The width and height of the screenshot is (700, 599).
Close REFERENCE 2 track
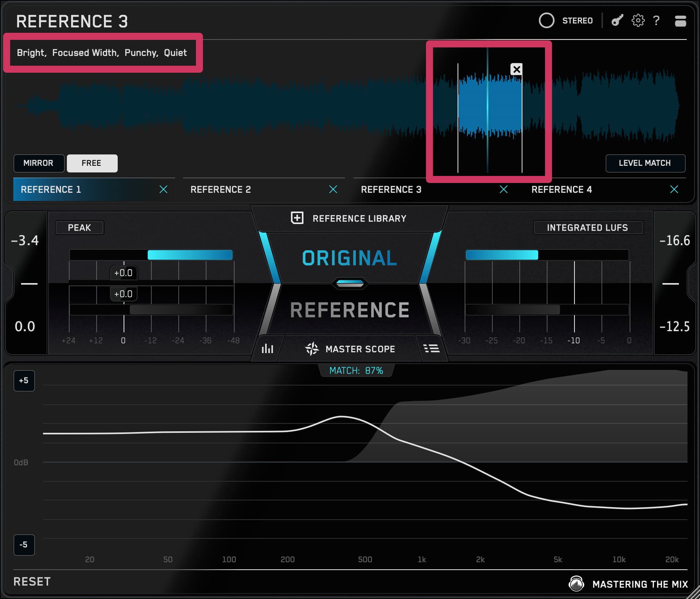[x=333, y=190]
